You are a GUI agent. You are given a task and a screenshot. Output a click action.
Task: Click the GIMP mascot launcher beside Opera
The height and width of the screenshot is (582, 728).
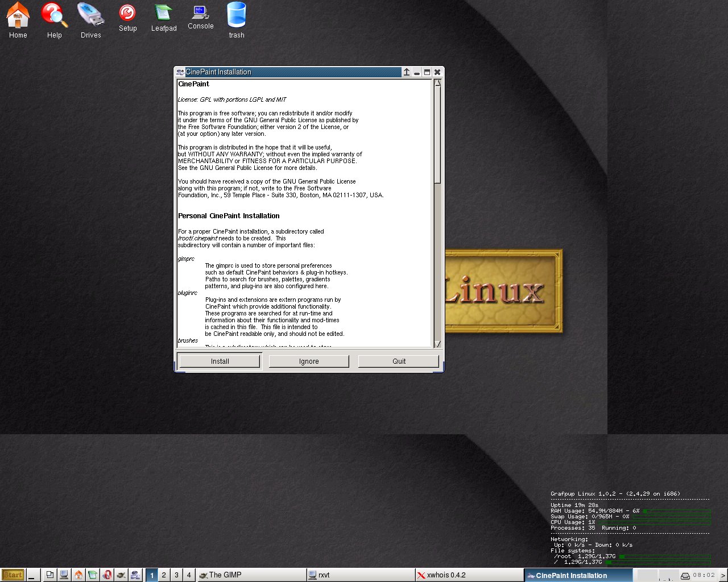tap(121, 575)
